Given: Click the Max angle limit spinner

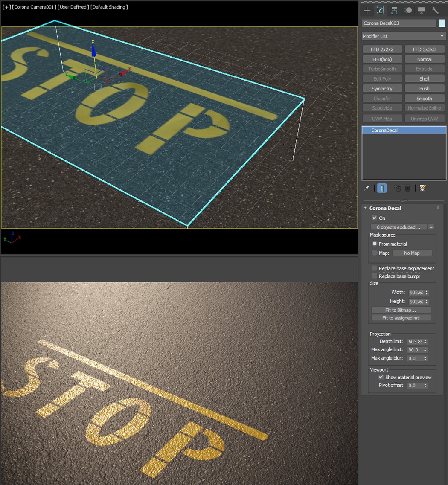Looking at the screenshot, I should tap(425, 350).
